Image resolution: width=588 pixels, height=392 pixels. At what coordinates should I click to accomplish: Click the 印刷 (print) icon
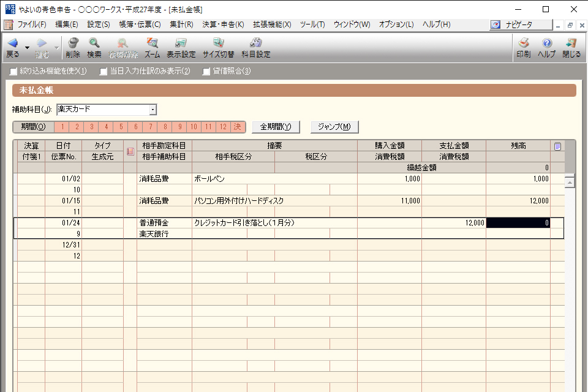(524, 43)
